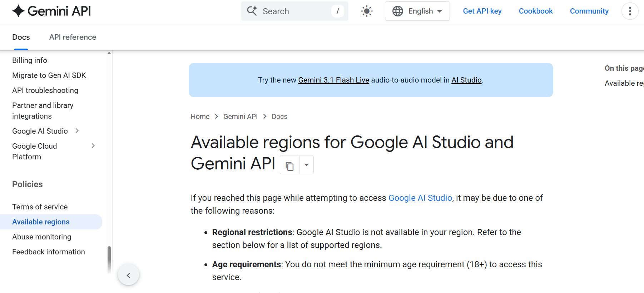Viewport: 644px width, 293px height.
Task: Go to Home breadcrumb
Action: click(200, 116)
